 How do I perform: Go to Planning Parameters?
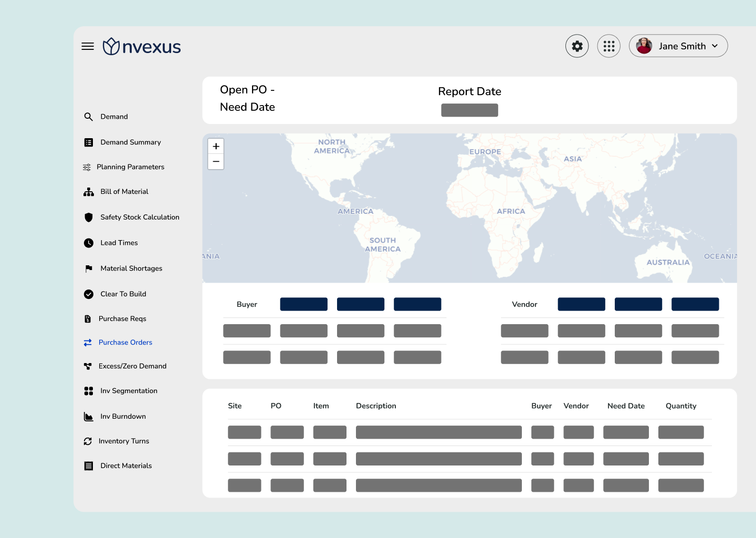pos(130,167)
